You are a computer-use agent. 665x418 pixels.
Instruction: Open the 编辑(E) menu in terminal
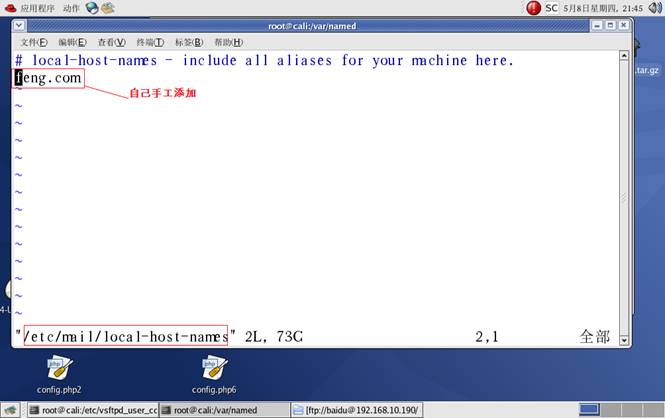point(72,42)
